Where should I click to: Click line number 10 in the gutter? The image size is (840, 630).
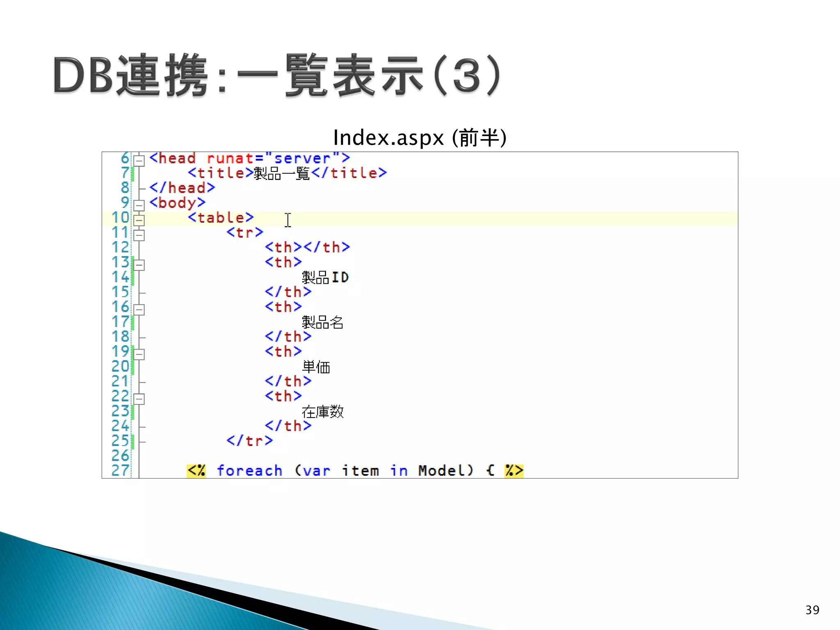(x=120, y=218)
